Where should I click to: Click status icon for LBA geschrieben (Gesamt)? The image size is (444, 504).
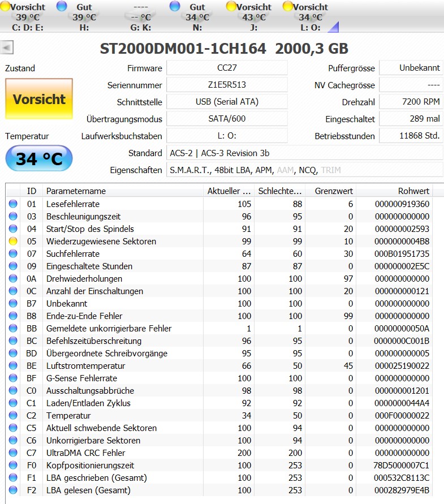13,477
